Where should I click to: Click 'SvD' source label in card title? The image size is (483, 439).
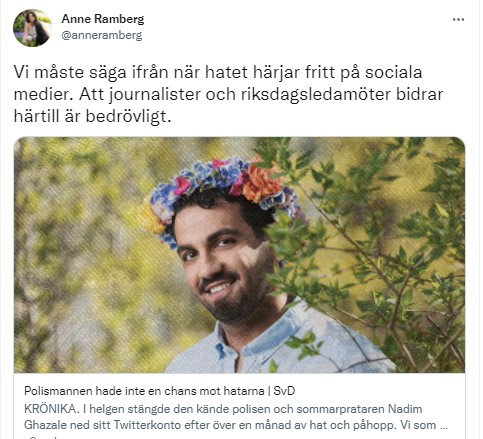pyautogui.click(x=284, y=391)
